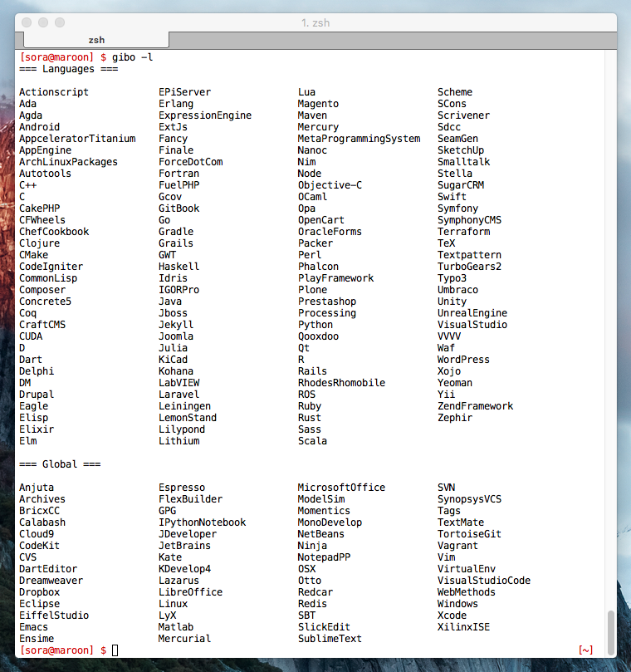The width and height of the screenshot is (631, 672).
Task: Click the "LemonStand" entry
Action: click(188, 418)
